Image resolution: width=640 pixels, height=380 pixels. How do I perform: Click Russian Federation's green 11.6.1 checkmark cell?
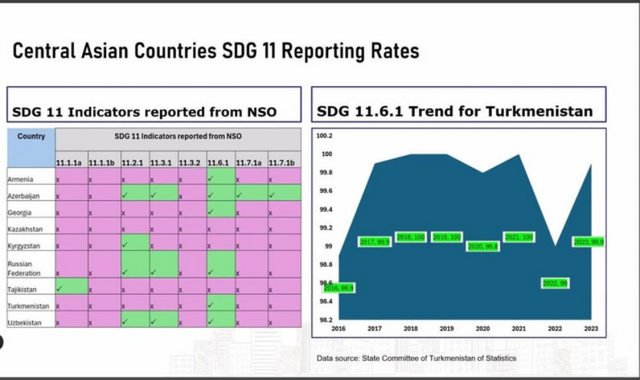click(x=221, y=264)
